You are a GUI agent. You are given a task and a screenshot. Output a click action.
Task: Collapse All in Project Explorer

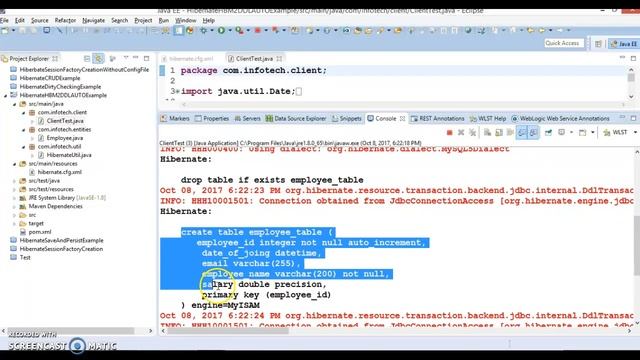[x=87, y=59]
